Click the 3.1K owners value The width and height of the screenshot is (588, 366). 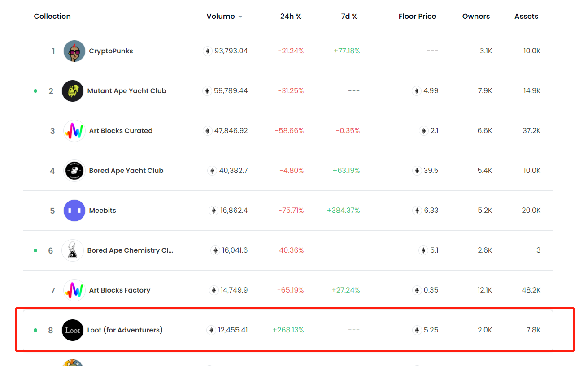pyautogui.click(x=486, y=51)
